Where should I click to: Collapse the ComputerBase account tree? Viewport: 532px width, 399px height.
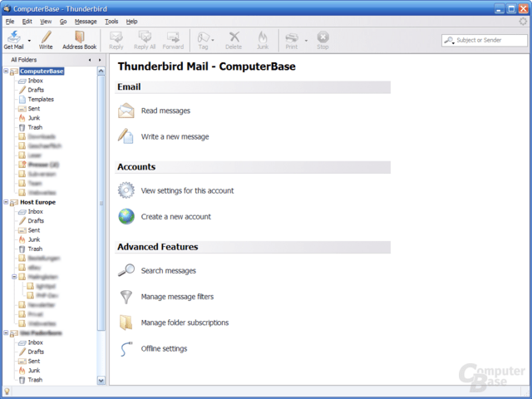coord(6,71)
